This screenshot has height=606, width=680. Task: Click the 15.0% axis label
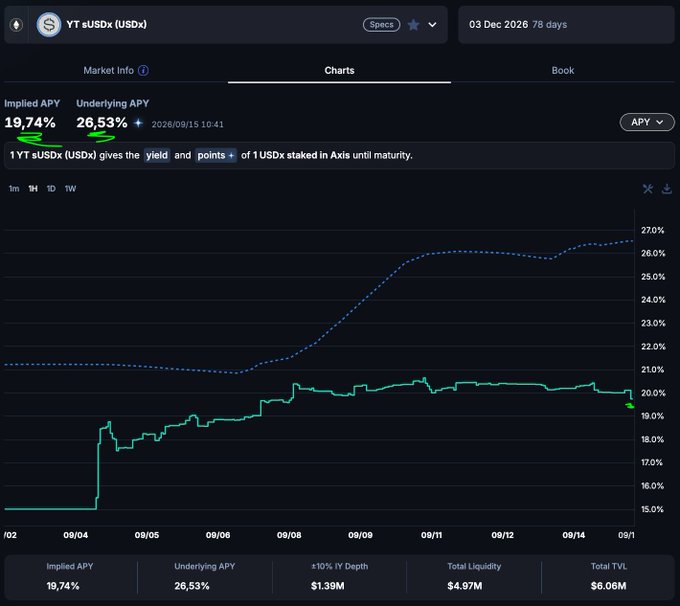click(653, 509)
